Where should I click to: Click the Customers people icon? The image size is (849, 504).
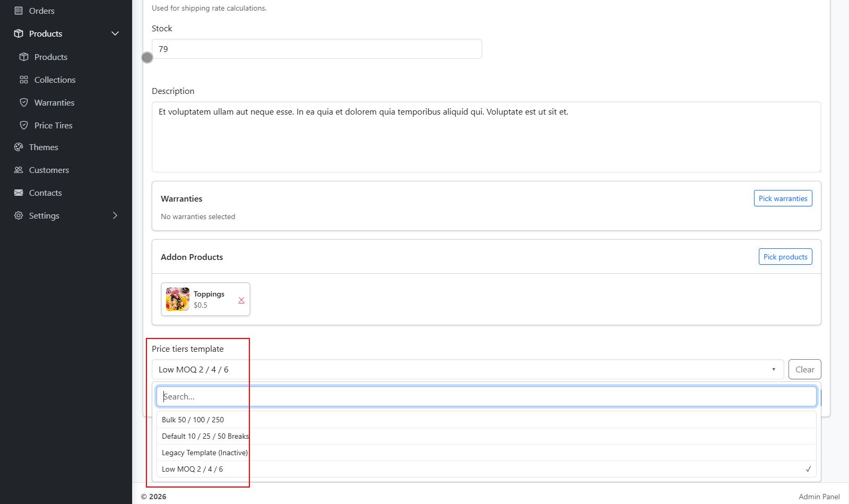19,170
